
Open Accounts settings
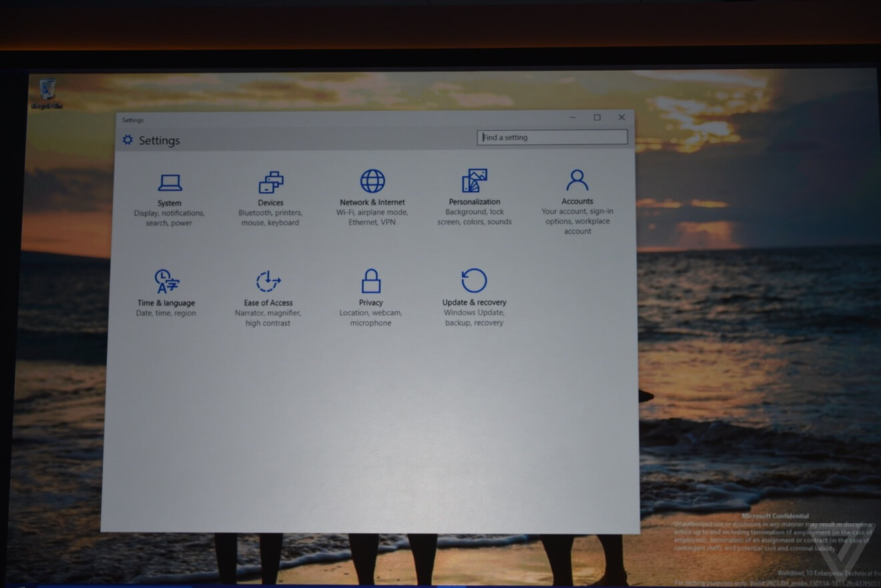577,190
